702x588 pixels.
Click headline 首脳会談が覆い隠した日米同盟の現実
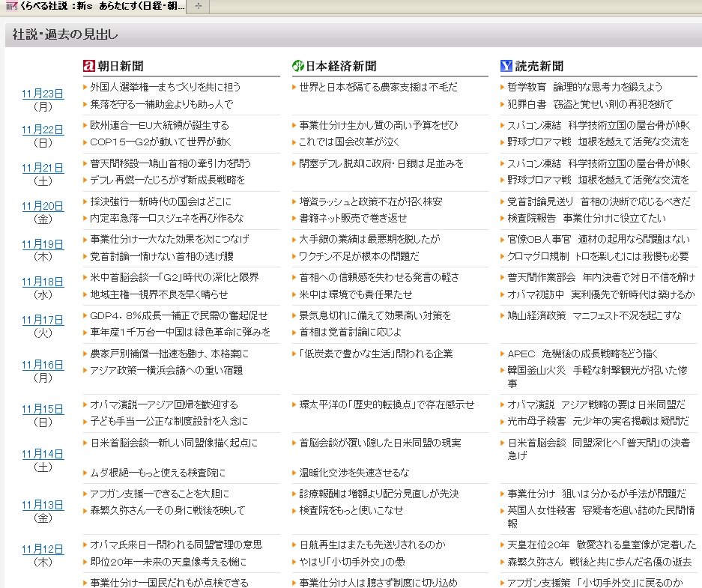(x=380, y=443)
